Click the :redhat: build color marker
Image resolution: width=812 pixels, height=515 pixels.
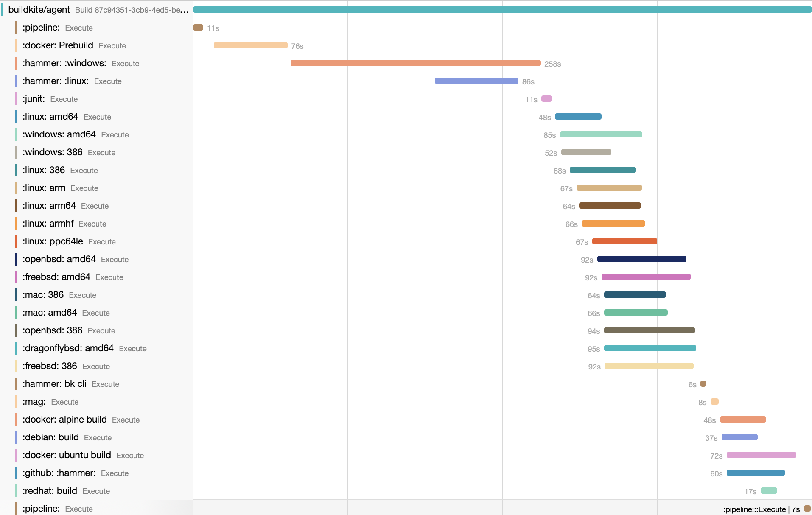[16, 491]
